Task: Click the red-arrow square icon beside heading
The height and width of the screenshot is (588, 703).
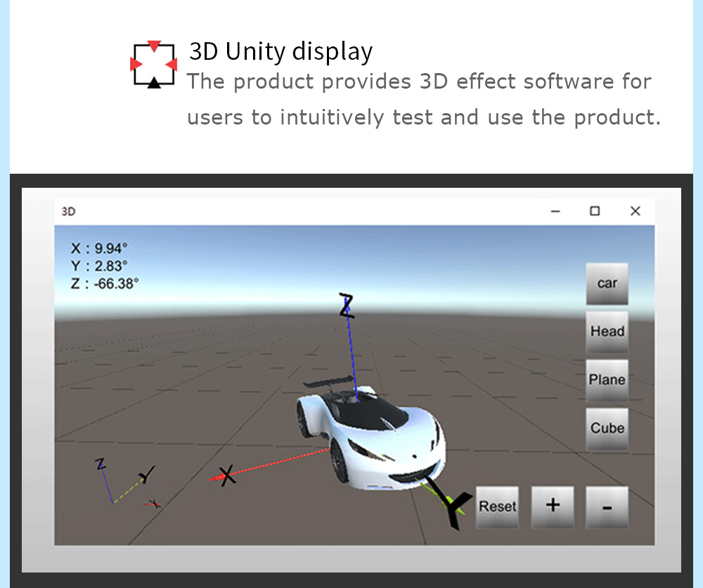Action: pyautogui.click(x=153, y=65)
